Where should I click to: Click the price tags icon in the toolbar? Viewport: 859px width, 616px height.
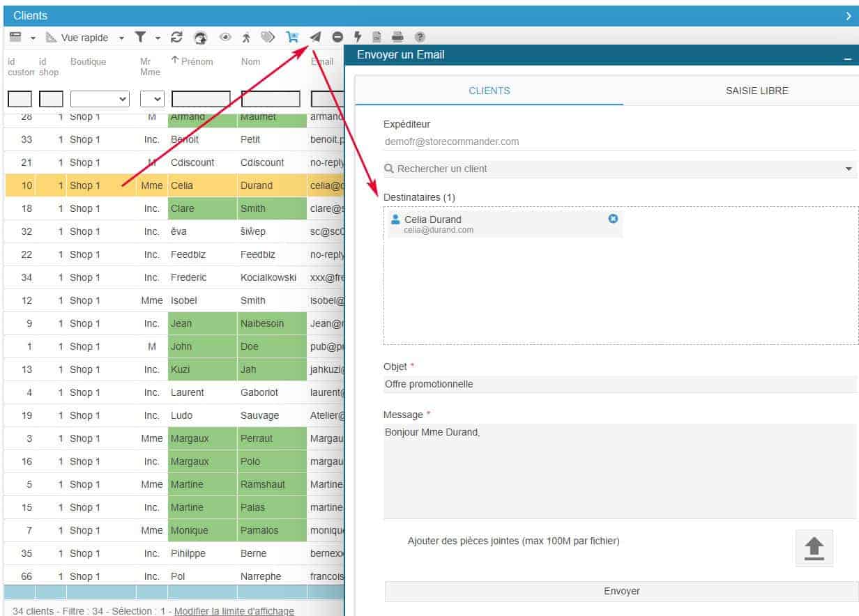point(268,38)
